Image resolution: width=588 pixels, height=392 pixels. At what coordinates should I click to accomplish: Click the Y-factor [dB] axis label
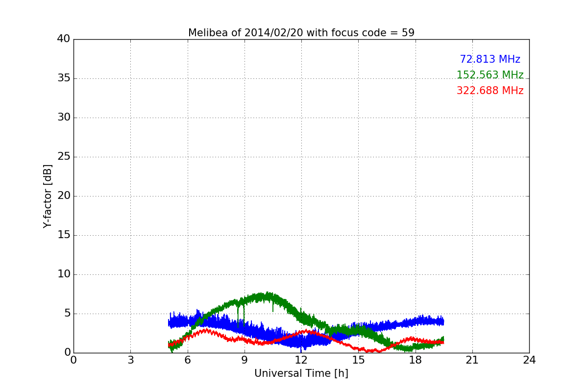(x=48, y=196)
